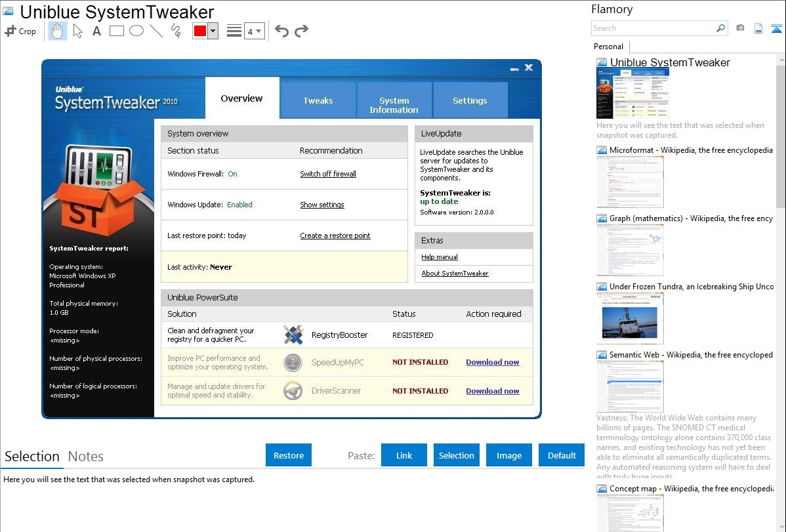
Task: Pick the straight line tool
Action: click(x=156, y=31)
